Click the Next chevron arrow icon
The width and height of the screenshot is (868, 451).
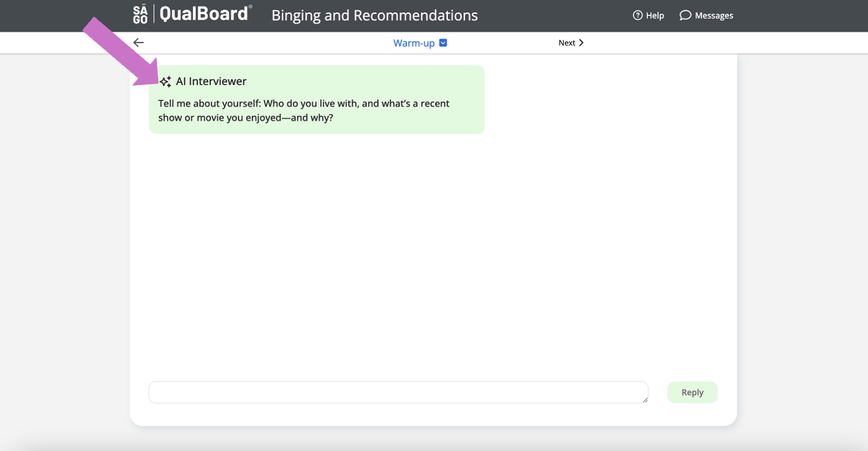(x=581, y=42)
